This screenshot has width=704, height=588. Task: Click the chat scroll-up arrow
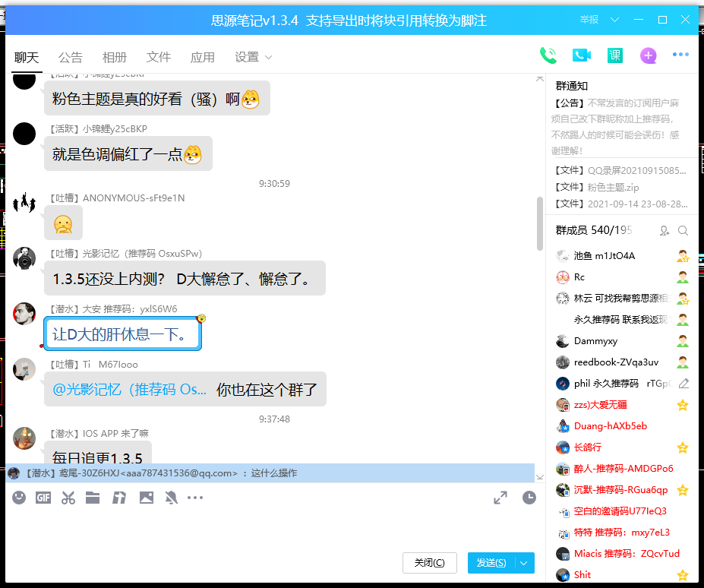[x=540, y=78]
